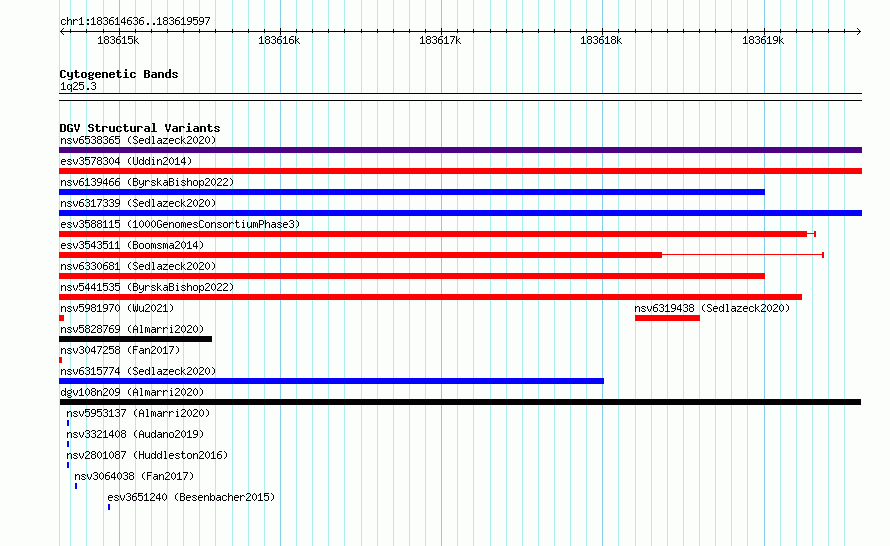Select the purple nsv6538365 variant bar
This screenshot has width=890, height=546.
click(x=460, y=150)
